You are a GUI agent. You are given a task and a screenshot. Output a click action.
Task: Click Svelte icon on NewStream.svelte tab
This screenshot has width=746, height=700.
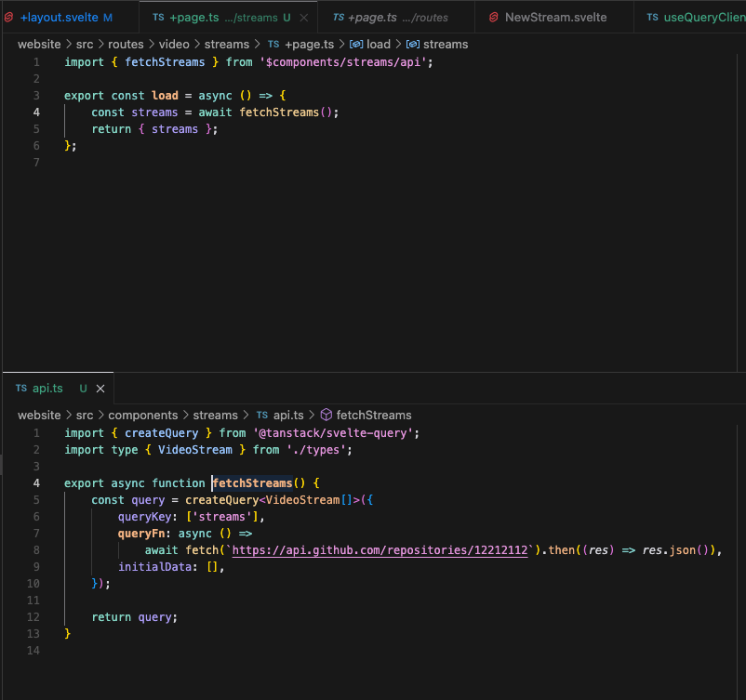pos(493,18)
